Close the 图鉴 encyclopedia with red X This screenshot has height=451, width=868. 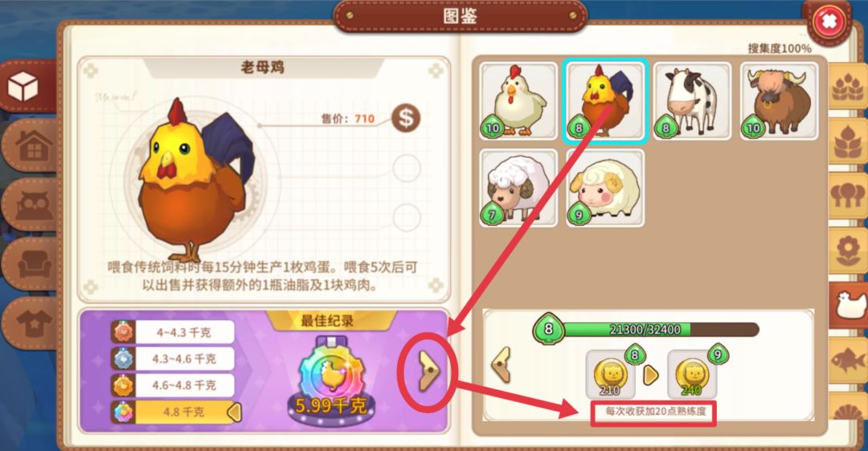829,23
